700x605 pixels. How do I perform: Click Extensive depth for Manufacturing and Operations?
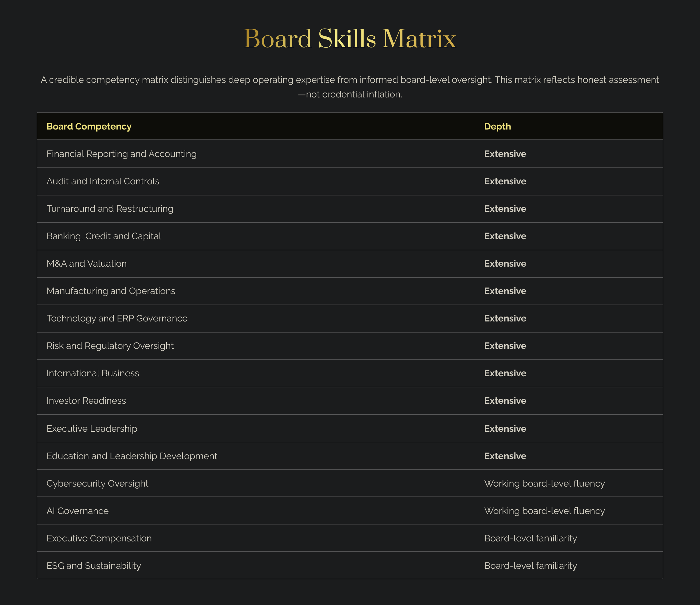tap(505, 291)
